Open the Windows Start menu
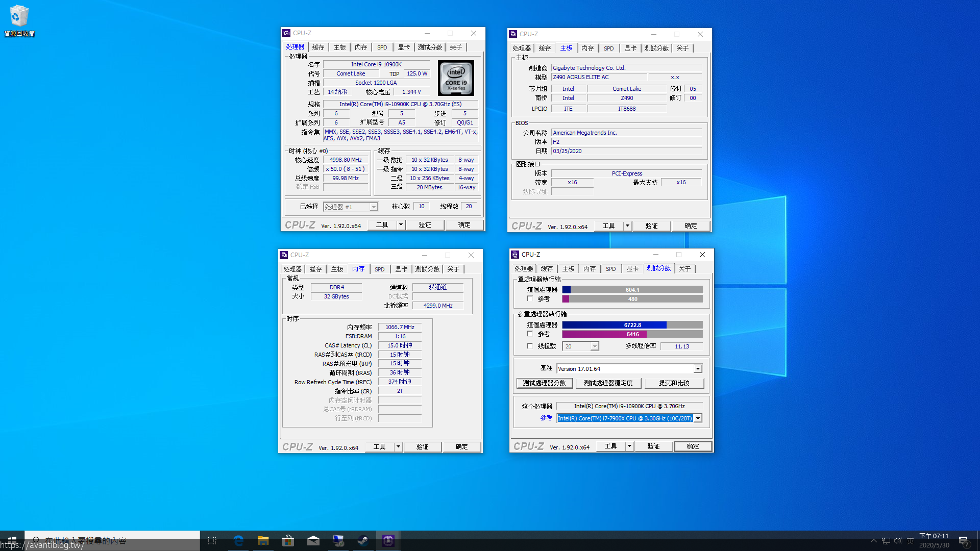The width and height of the screenshot is (980, 551). [x=12, y=540]
